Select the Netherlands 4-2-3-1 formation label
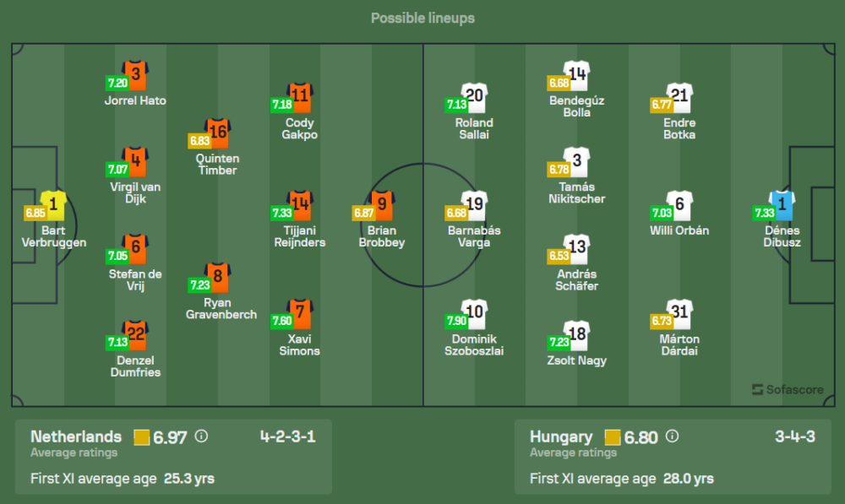 tap(287, 436)
